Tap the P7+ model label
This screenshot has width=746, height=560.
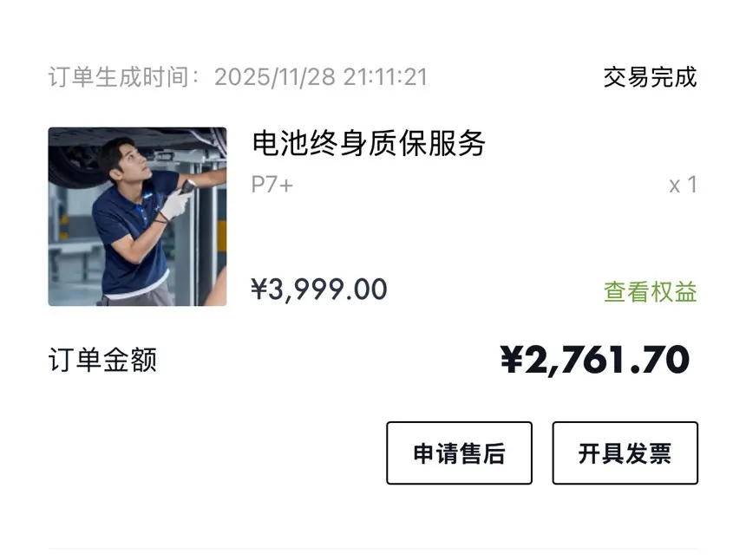click(x=272, y=185)
